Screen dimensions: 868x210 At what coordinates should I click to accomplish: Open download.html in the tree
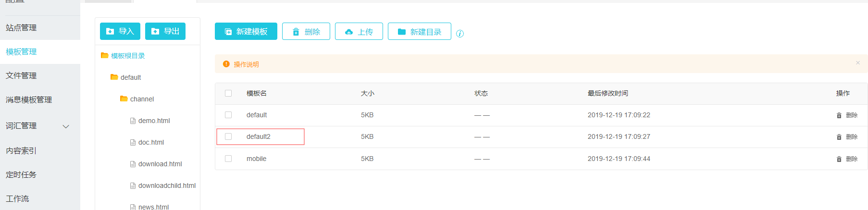pyautogui.click(x=160, y=164)
